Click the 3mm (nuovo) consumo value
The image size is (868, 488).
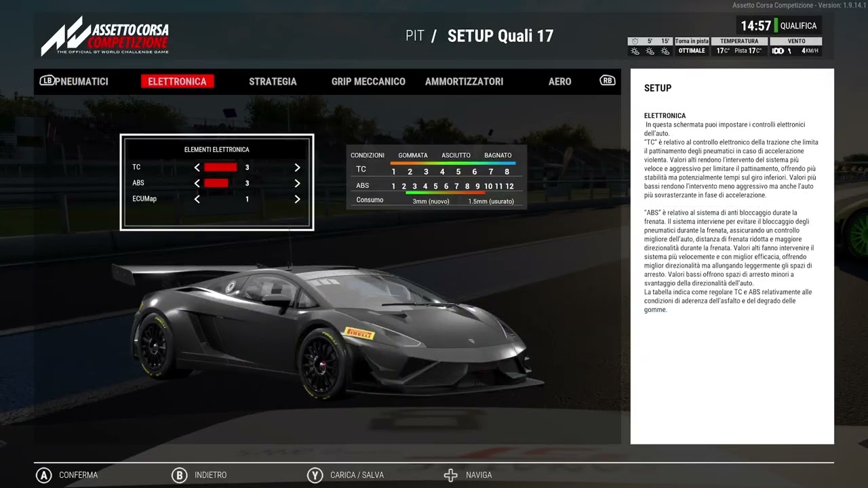click(431, 201)
